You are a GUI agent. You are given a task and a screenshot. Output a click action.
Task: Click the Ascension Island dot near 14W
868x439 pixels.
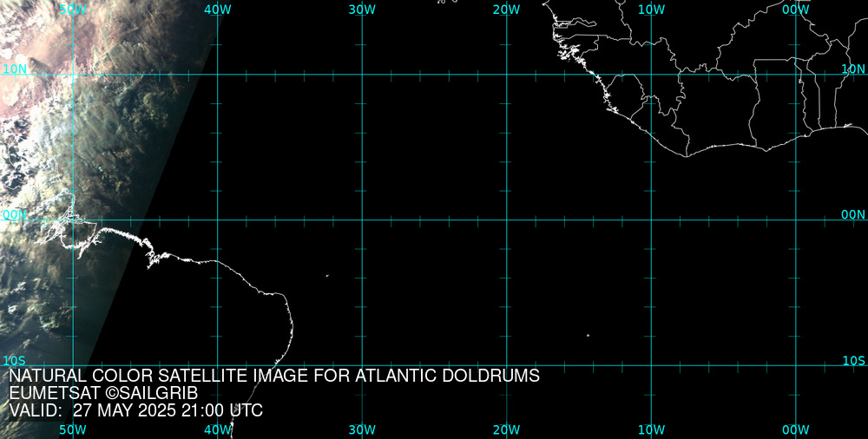pyautogui.click(x=588, y=336)
